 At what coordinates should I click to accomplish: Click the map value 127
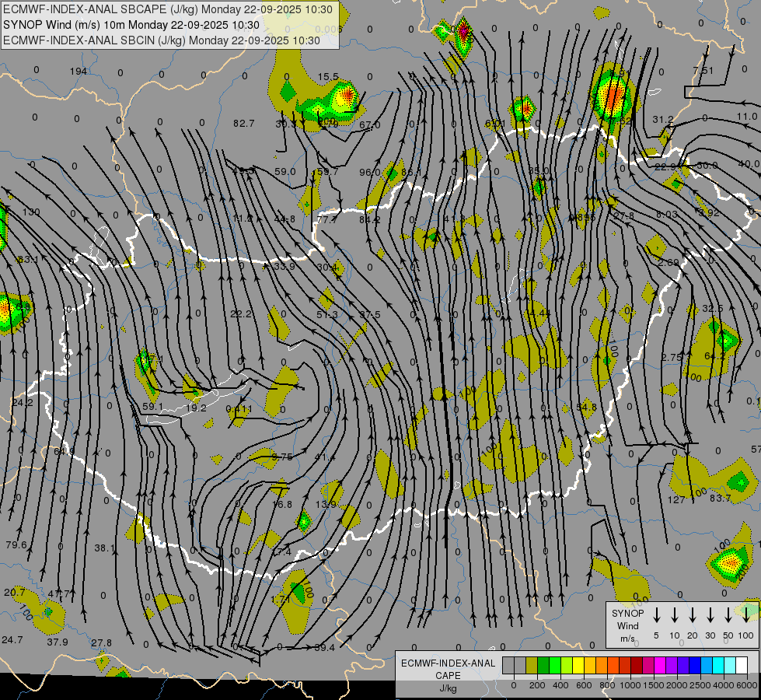pyautogui.click(x=676, y=500)
